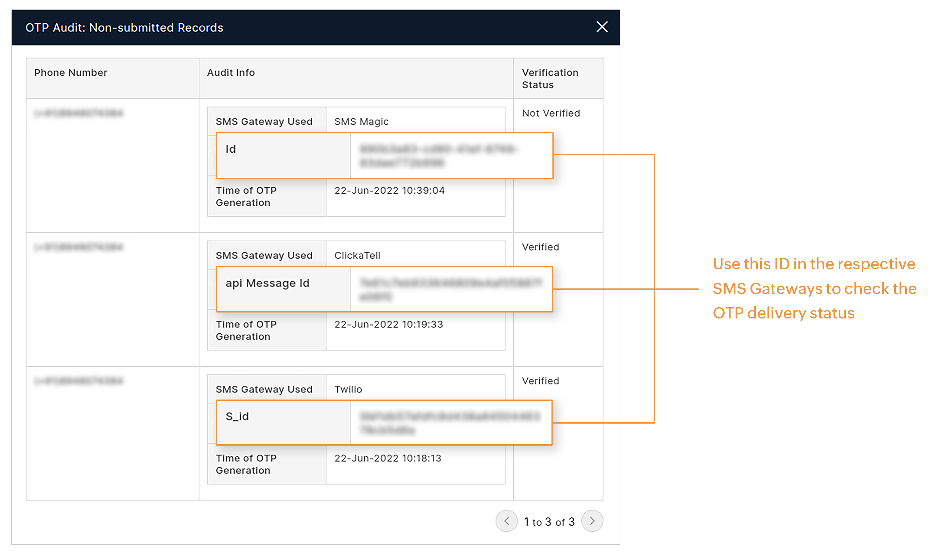Click the api Message Id label
939x560 pixels.
click(267, 283)
